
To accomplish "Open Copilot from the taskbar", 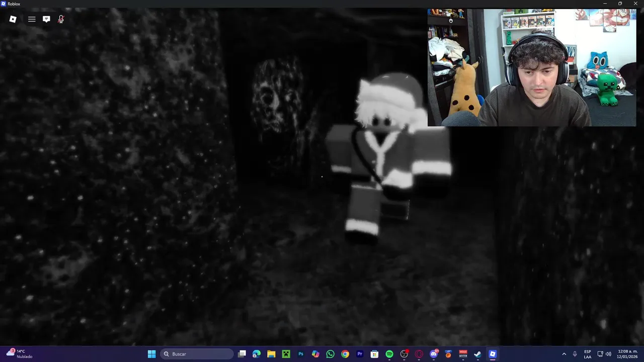I will (315, 354).
